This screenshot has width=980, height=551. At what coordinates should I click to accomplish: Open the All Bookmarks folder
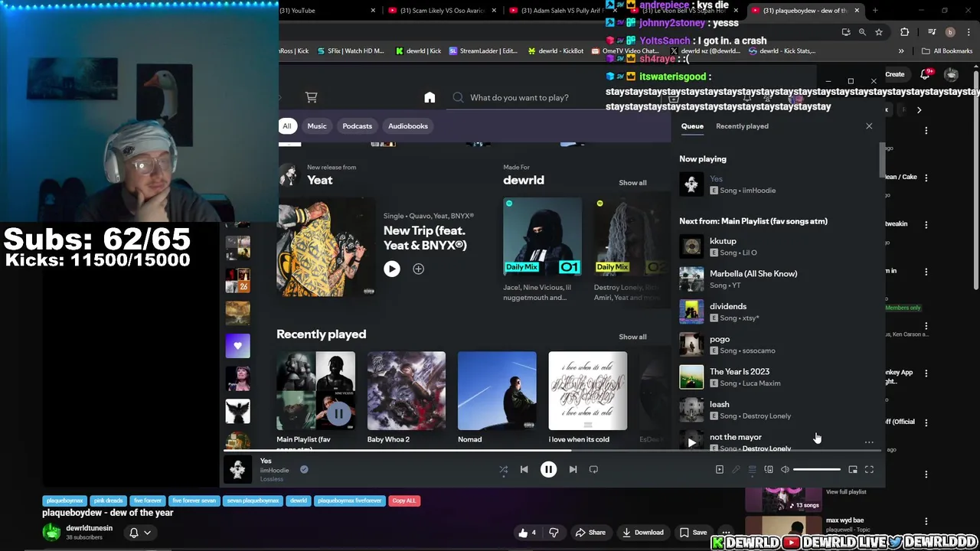948,51
